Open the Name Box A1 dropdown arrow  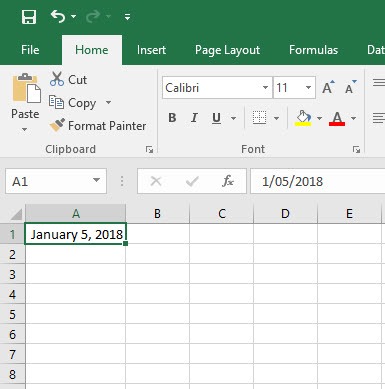[96, 180]
